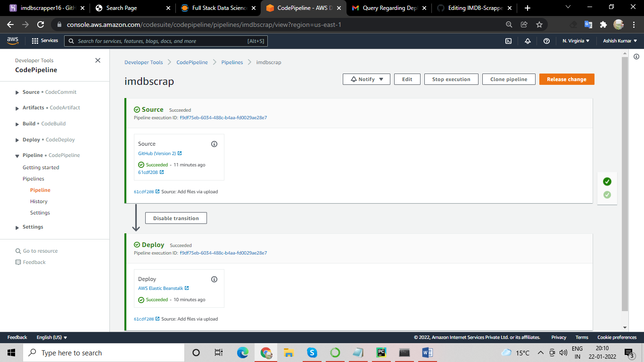Open Skype from the taskbar
644x362 pixels.
(312, 353)
